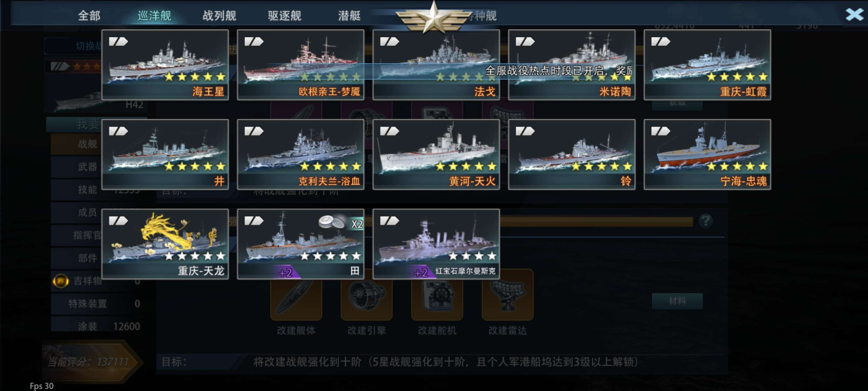Open the 驱逐舰 tab

pos(284,16)
